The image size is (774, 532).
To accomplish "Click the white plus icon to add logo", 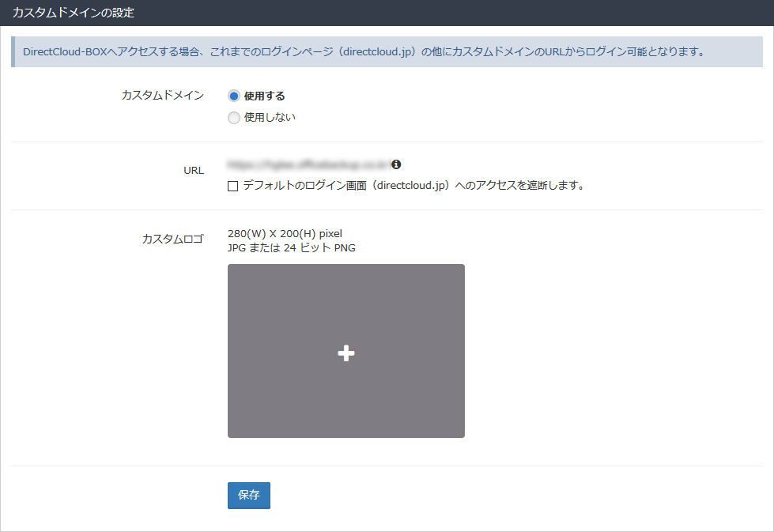I will [346, 354].
